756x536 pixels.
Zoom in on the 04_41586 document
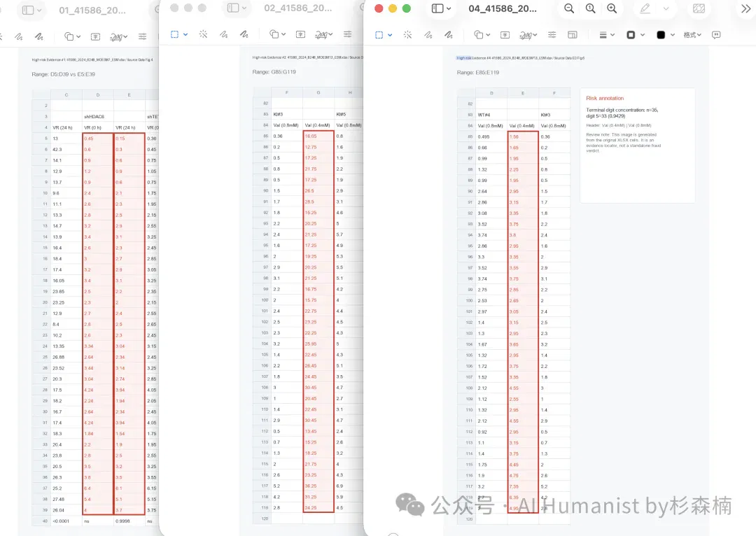(612, 8)
